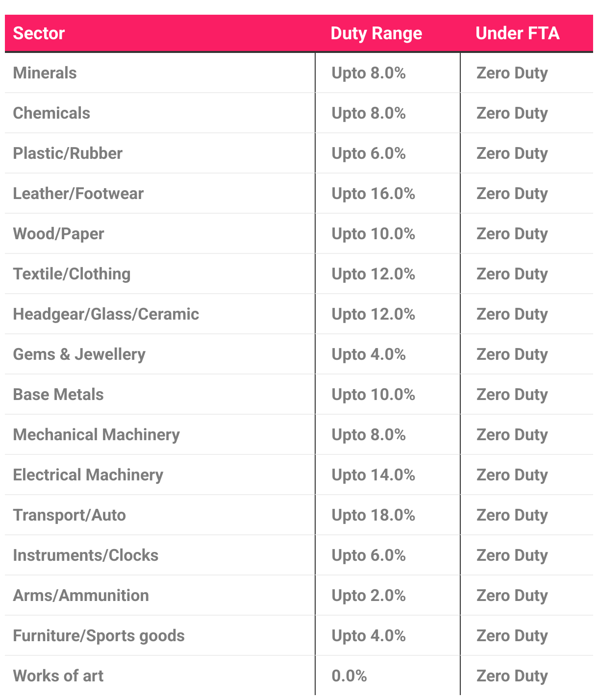This screenshot has height=700, width=598.
Task: Click Zero Duty in the Base Metals row
Action: pyautogui.click(x=512, y=395)
